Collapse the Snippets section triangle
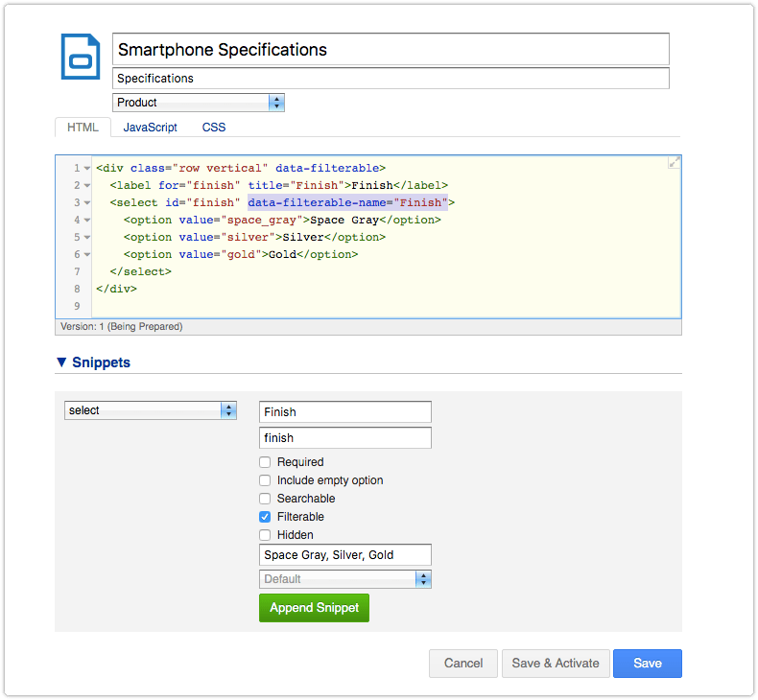 coord(61,362)
